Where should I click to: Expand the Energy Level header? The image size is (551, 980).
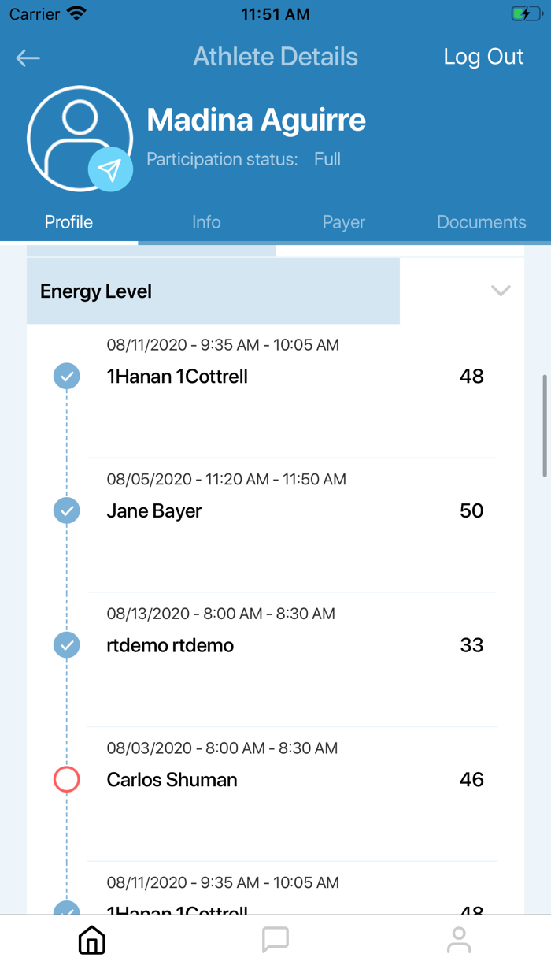click(x=213, y=291)
